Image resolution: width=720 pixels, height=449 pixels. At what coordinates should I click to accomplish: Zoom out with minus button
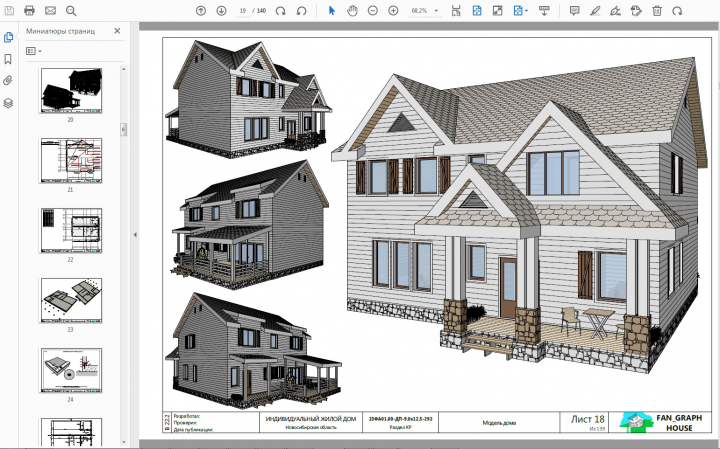[x=373, y=11]
